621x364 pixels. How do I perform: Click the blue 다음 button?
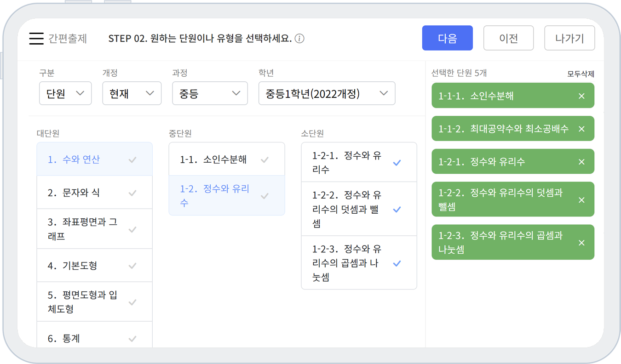point(447,38)
